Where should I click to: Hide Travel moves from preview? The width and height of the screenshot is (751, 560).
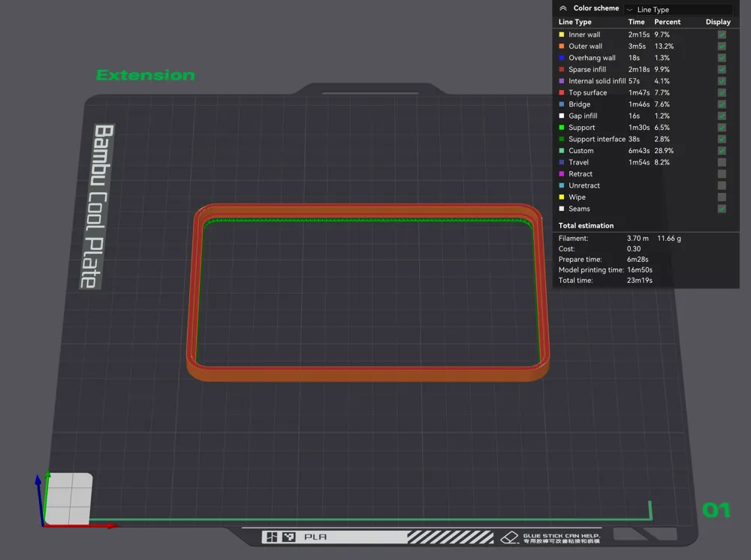[x=722, y=162]
